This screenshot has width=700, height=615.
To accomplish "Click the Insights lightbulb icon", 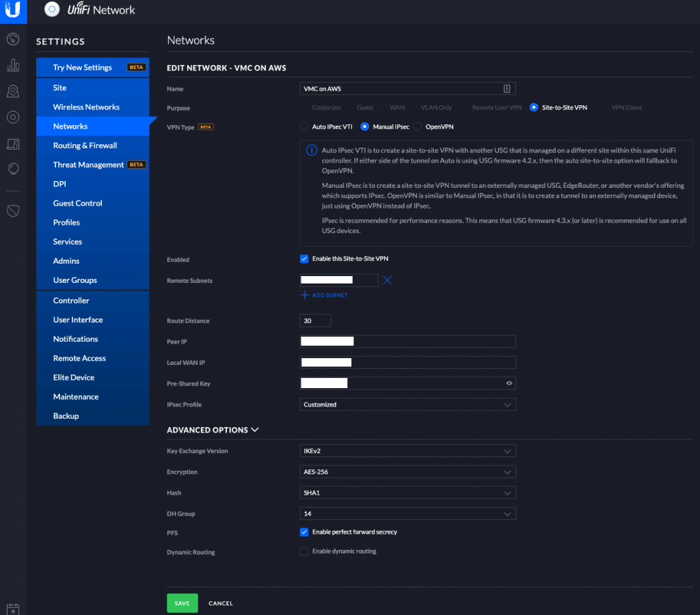I will (x=13, y=169).
